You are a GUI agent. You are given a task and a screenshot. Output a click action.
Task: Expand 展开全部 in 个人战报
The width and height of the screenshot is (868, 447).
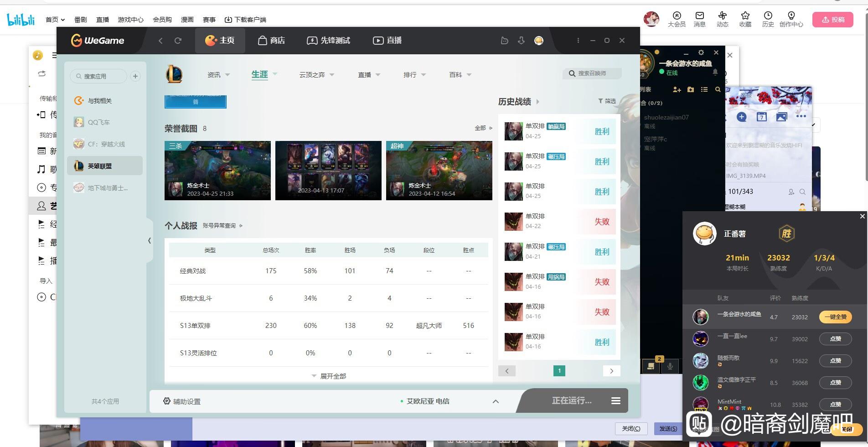click(329, 376)
